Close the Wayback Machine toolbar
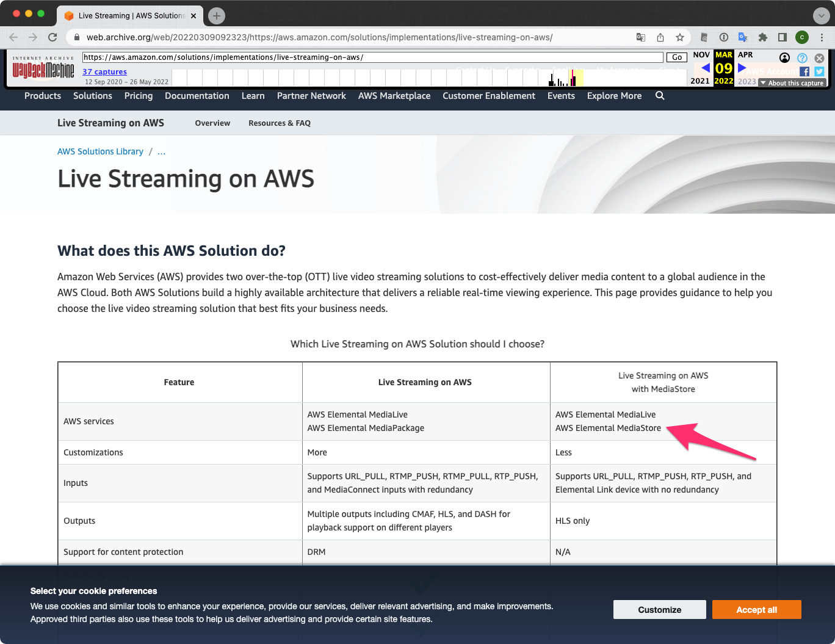 tap(820, 58)
